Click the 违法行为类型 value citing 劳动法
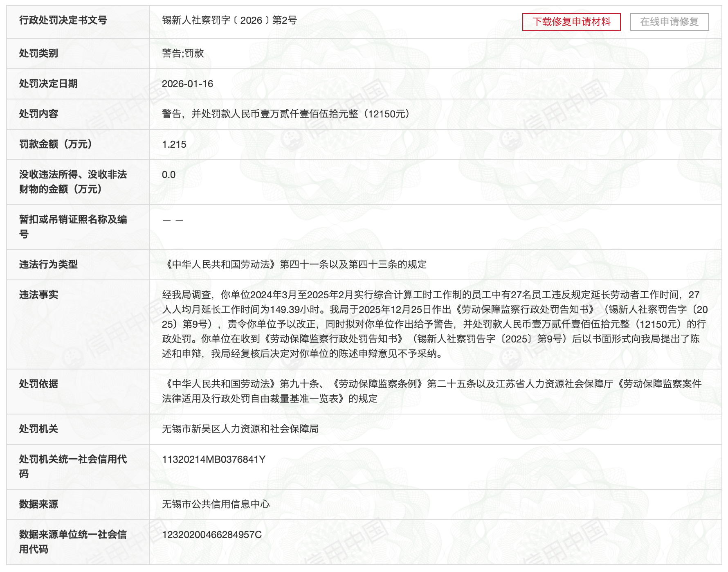Image resolution: width=728 pixels, height=572 pixels. [x=294, y=265]
